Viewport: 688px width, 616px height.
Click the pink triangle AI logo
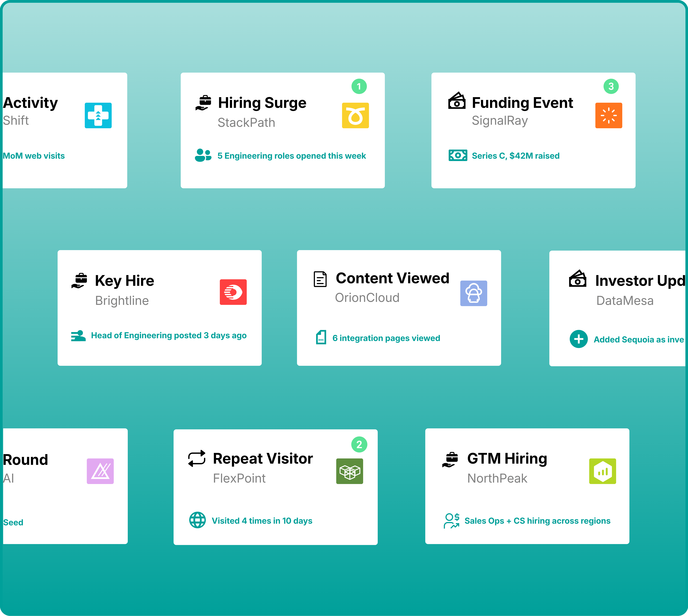(x=100, y=471)
